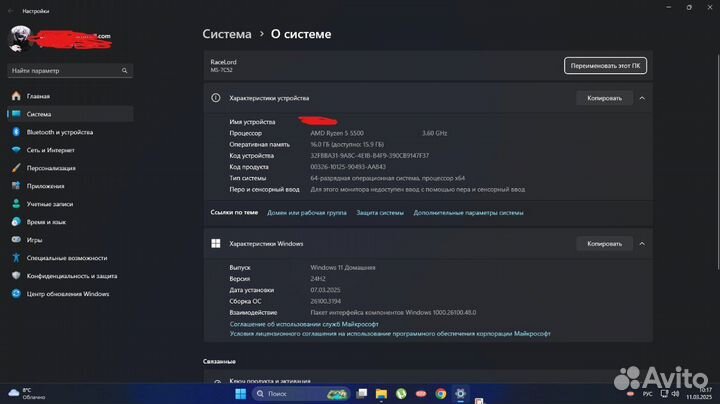
Task: Open the red app icon on taskbar
Action: click(x=421, y=394)
